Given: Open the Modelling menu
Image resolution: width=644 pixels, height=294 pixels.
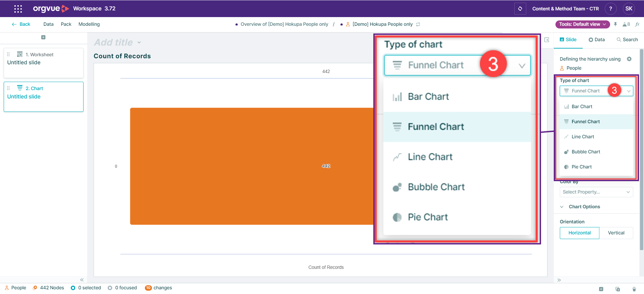Looking at the screenshot, I should tap(89, 24).
